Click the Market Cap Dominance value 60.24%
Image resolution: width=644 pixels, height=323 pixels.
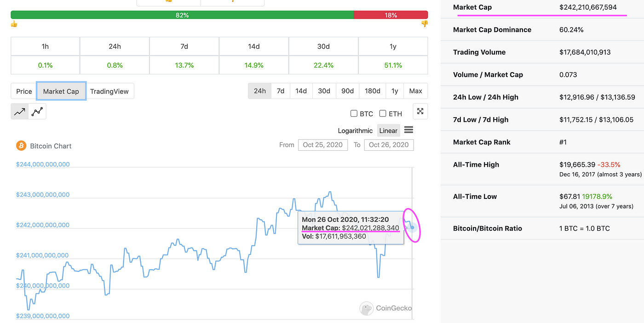571,30
